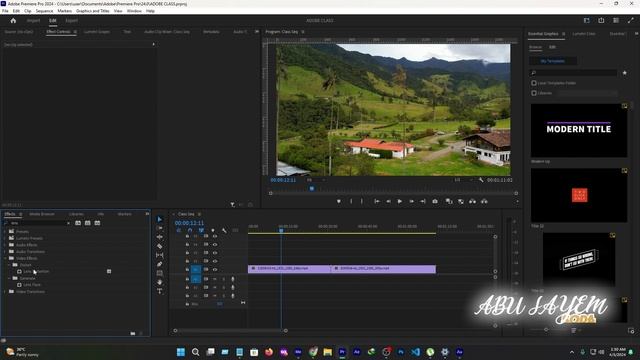
Task: Expand the Audio Transitions folder
Action: pyautogui.click(x=5, y=252)
